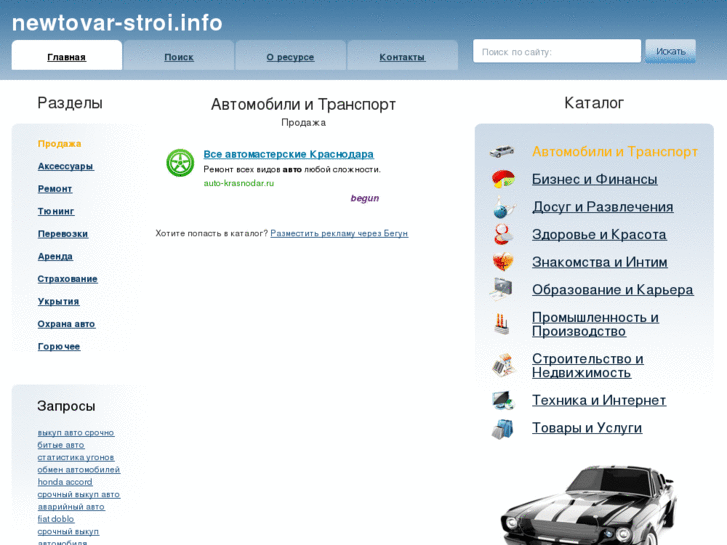727x545 pixels.
Task: Click the begun ad network logo
Action: (365, 198)
